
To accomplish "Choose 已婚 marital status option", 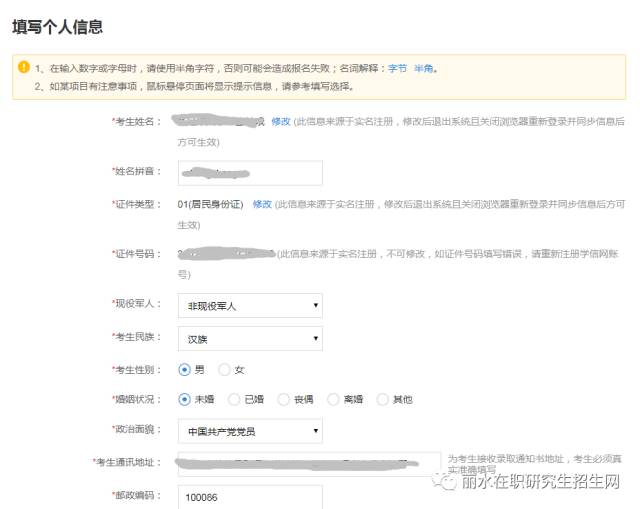I will [x=234, y=399].
